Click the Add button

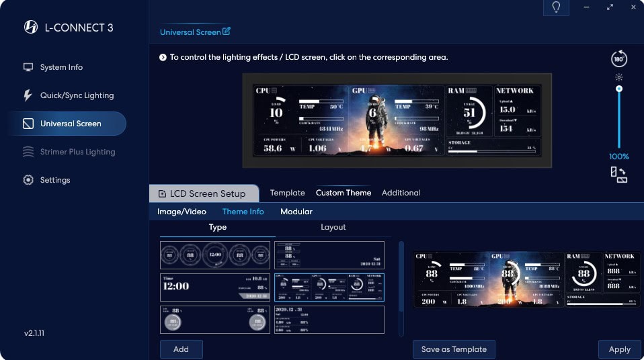coord(181,349)
